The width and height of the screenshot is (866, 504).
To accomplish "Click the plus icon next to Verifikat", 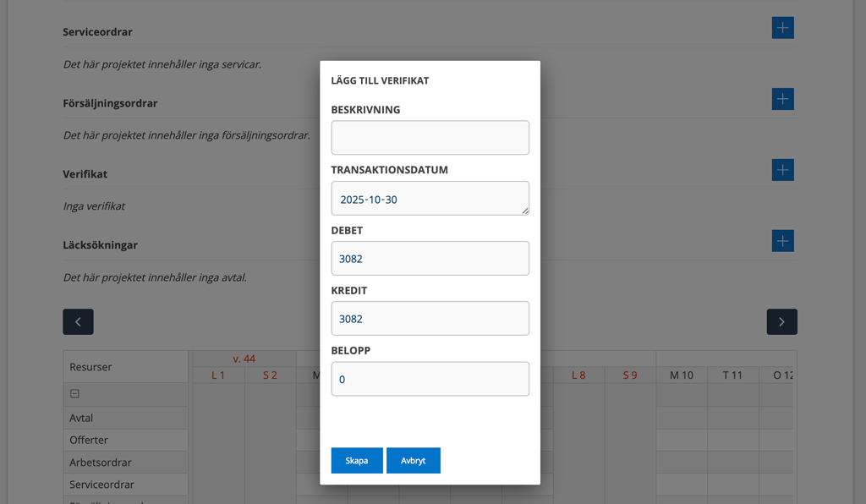I will [782, 170].
